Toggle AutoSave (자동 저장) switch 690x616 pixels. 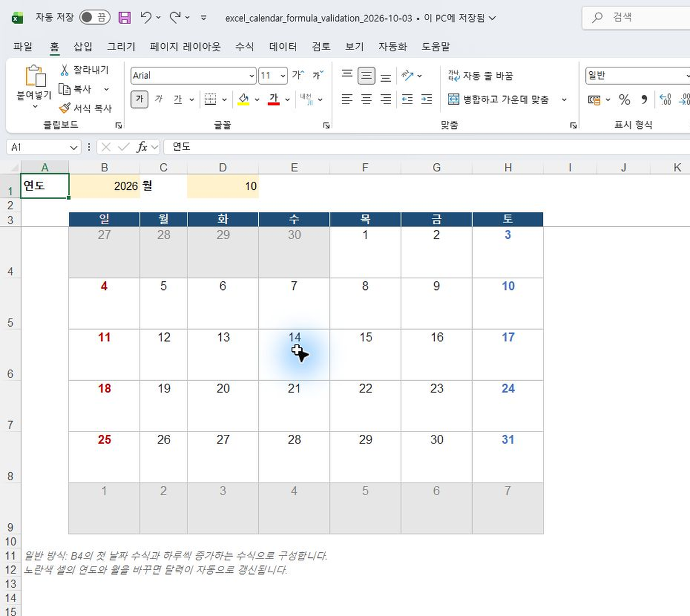tap(95, 17)
